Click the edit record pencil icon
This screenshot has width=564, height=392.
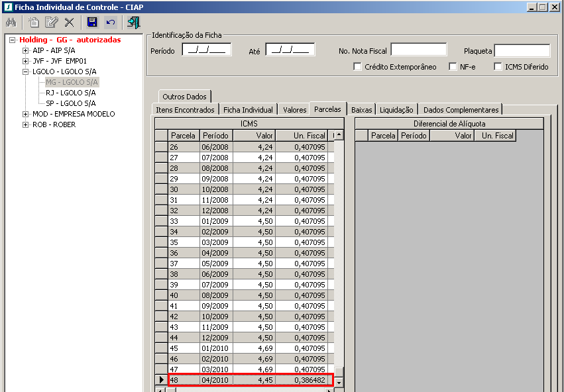(x=51, y=23)
